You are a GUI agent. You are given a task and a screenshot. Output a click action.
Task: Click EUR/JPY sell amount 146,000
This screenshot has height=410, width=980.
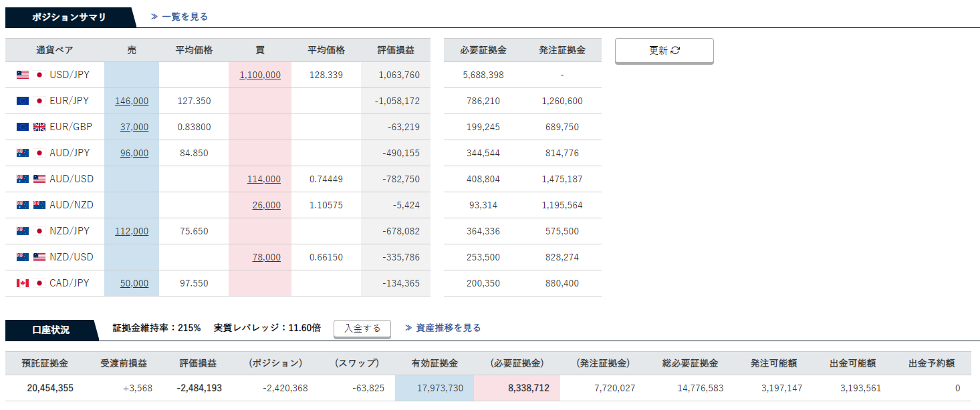tap(132, 101)
